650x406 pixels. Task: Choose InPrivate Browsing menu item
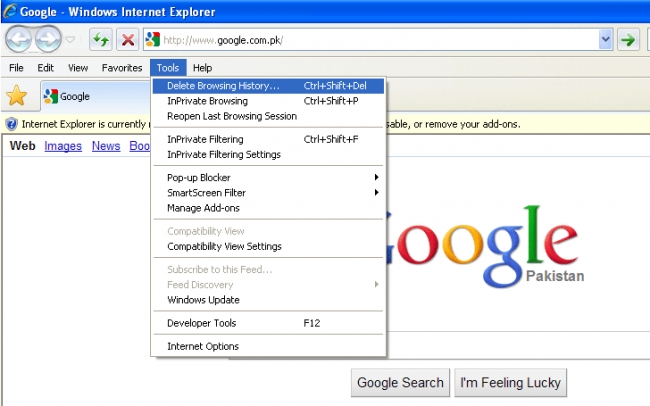pyautogui.click(x=268, y=101)
